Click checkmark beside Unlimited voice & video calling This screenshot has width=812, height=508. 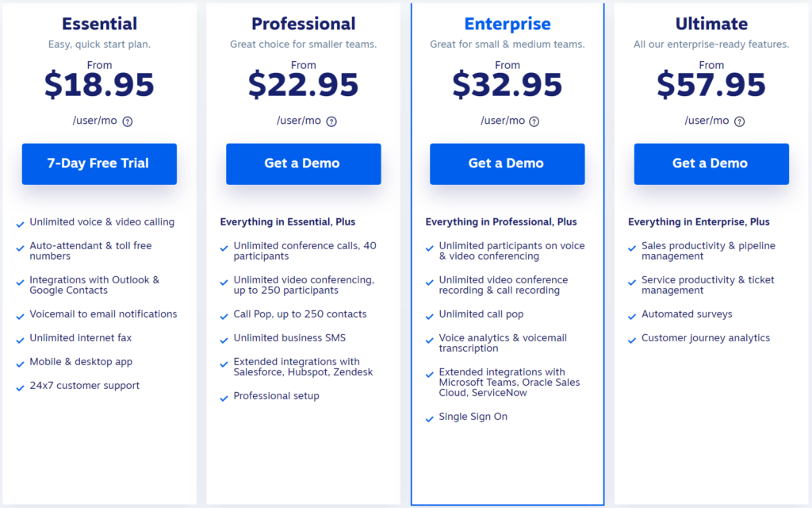coord(20,225)
